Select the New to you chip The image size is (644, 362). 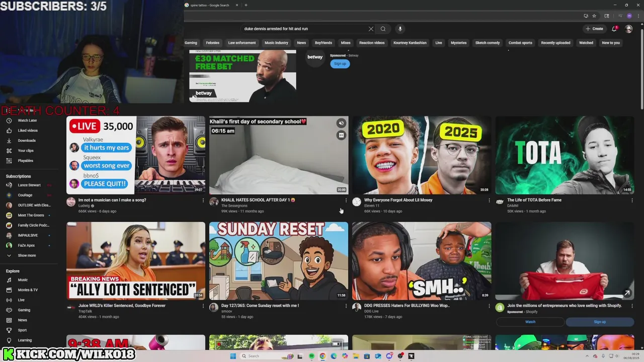point(611,43)
